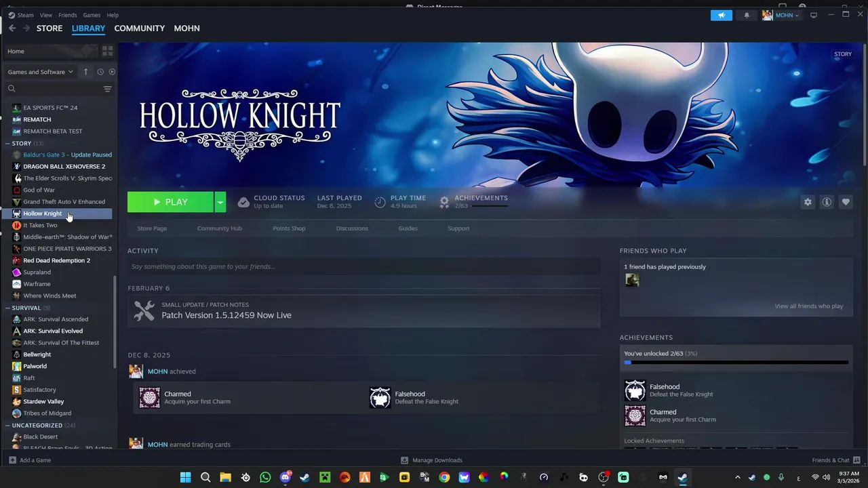Open the Support link
This screenshot has width=868, height=488.
pyautogui.click(x=458, y=228)
